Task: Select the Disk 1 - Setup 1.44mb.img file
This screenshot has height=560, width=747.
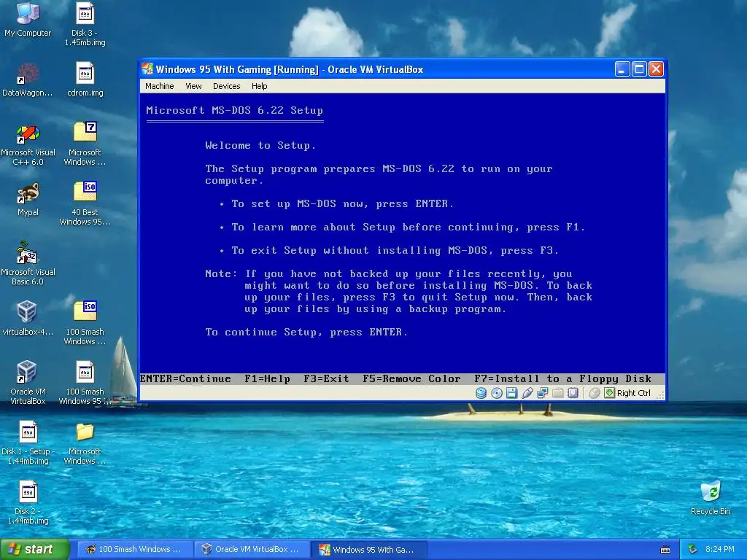Action: 28,443
